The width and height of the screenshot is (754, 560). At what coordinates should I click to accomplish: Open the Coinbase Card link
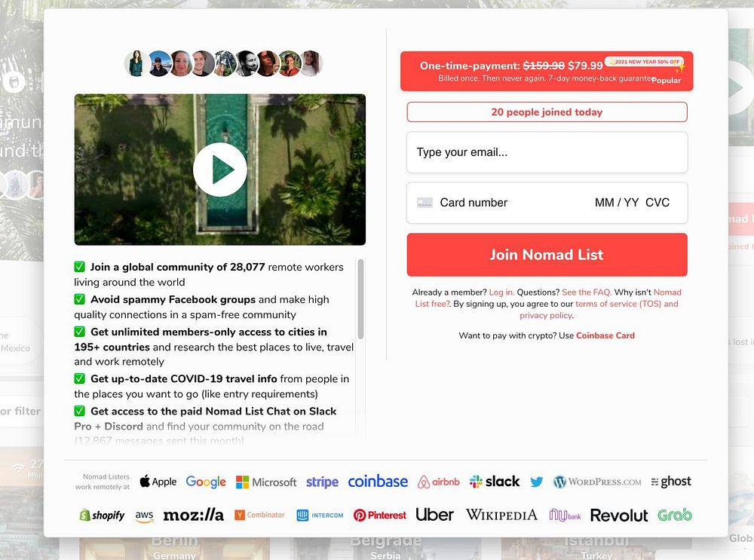(605, 335)
